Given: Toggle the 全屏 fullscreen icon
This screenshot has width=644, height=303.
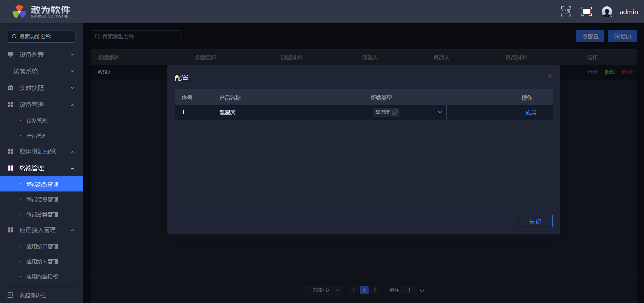Looking at the screenshot, I should pos(566,12).
